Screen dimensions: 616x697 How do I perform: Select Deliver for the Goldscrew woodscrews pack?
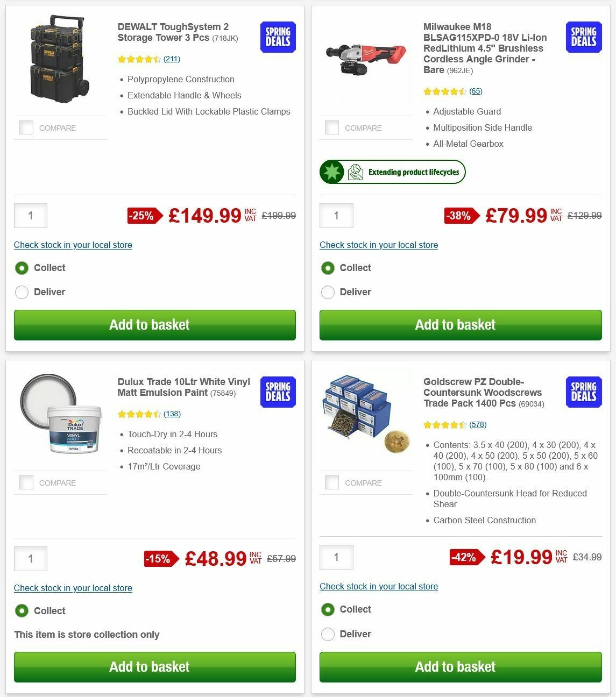(x=328, y=634)
